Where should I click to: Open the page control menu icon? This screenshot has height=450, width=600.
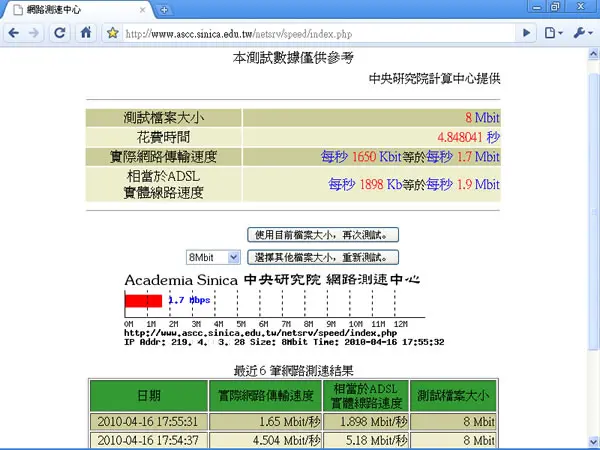pyautogui.click(x=553, y=33)
